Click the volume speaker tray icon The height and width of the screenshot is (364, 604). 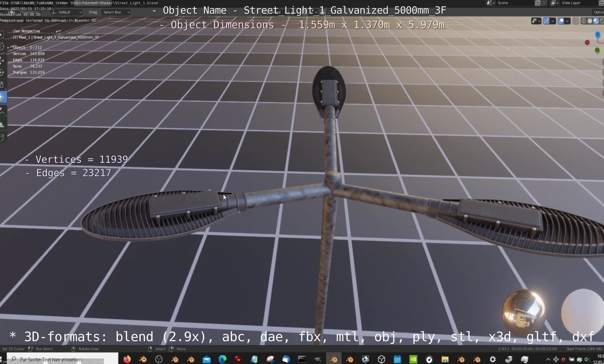coord(587,359)
